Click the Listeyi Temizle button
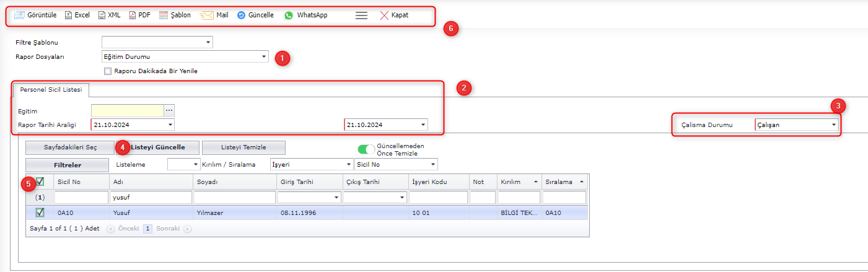 click(243, 147)
